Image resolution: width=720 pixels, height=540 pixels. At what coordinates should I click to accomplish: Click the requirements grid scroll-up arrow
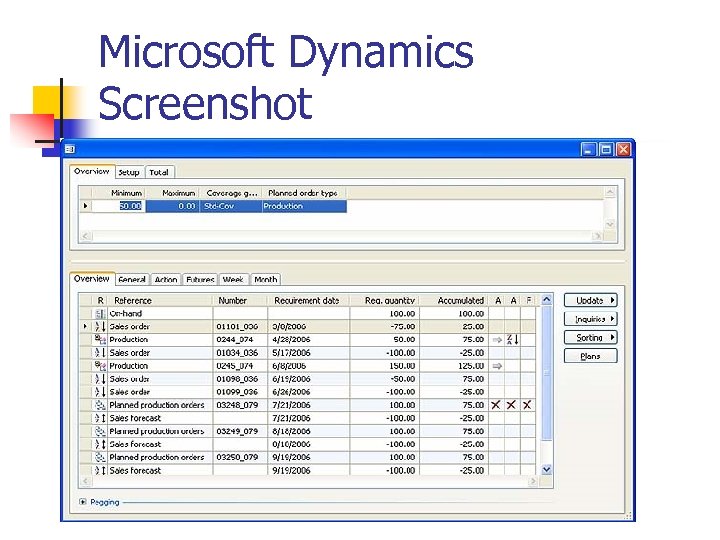pos(546,300)
